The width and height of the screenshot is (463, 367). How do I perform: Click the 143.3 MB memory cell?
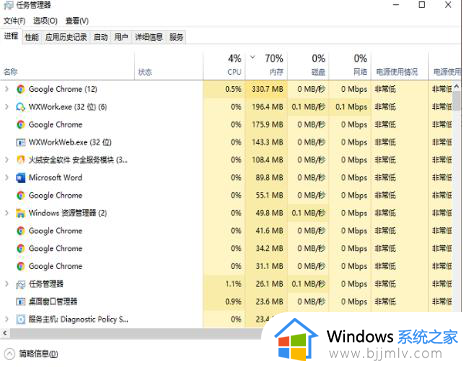click(x=267, y=142)
